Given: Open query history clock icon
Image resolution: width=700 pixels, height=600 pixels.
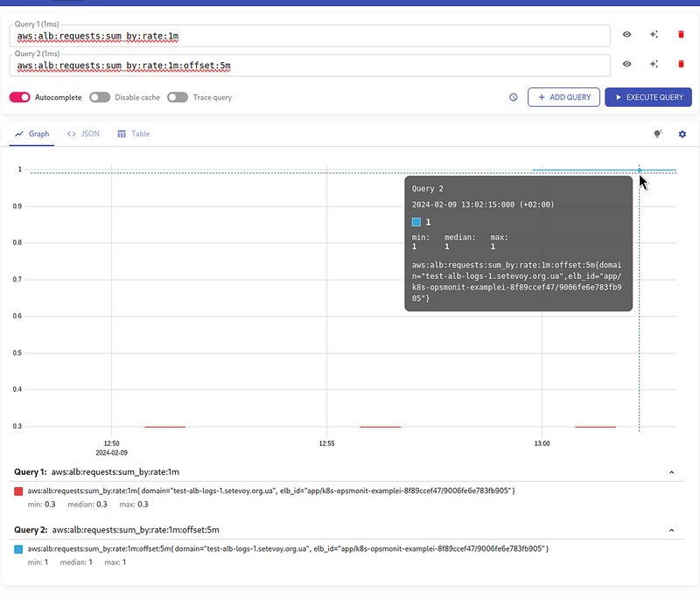Looking at the screenshot, I should (x=514, y=97).
